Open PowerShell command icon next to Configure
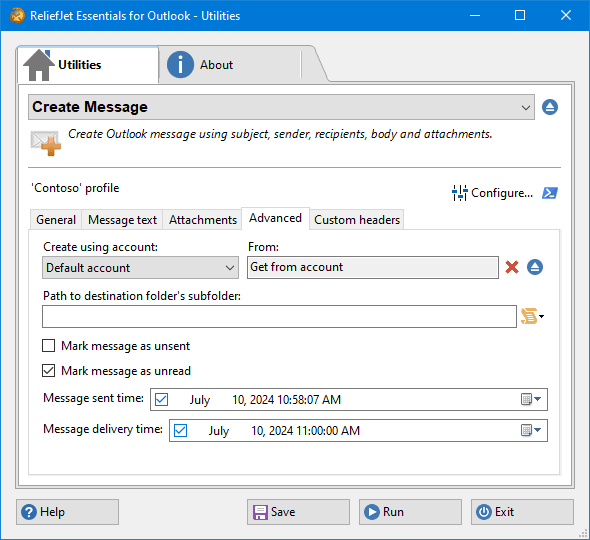Image resolution: width=590 pixels, height=540 pixels. click(550, 193)
